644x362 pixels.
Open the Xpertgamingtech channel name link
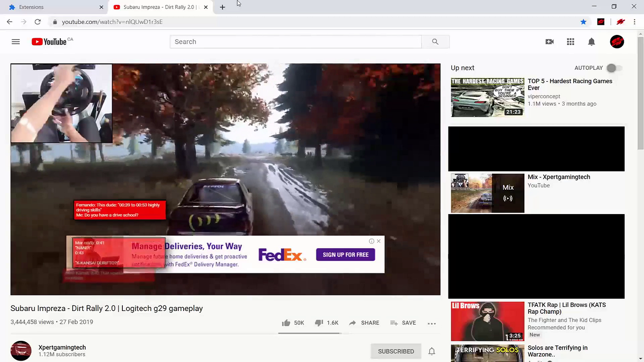point(62,347)
